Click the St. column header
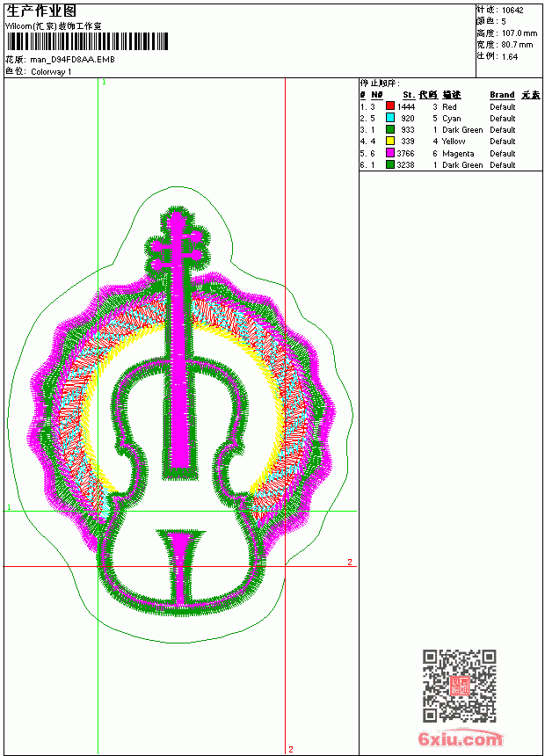This screenshot has width=545, height=756. (409, 95)
